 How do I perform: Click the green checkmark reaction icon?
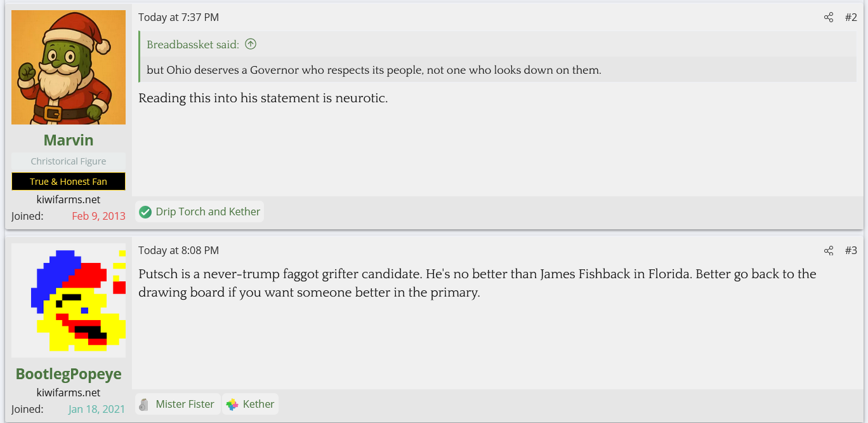coord(145,212)
